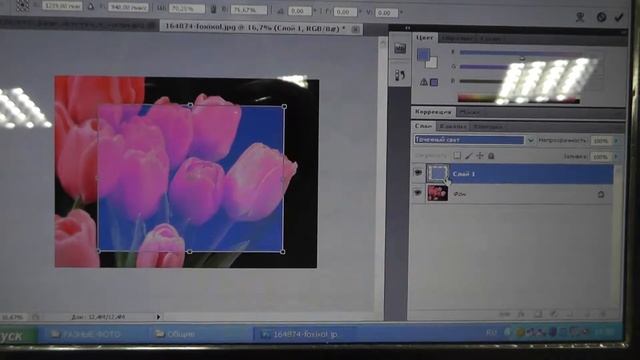Click the link layers icon at panel bottom
This screenshot has width=640, height=360.
click(x=505, y=314)
